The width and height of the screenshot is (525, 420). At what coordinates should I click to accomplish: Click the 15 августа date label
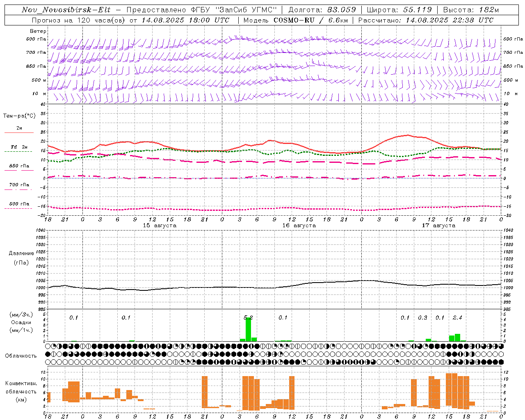(160, 226)
